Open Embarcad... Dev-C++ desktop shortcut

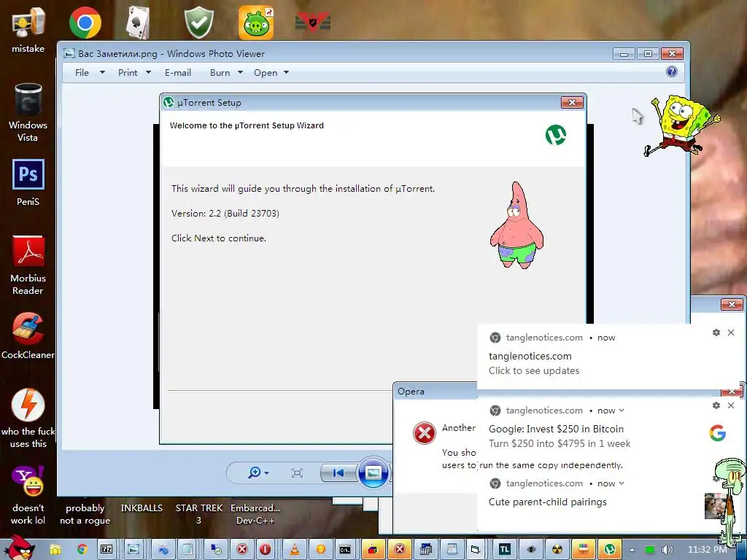point(255,514)
